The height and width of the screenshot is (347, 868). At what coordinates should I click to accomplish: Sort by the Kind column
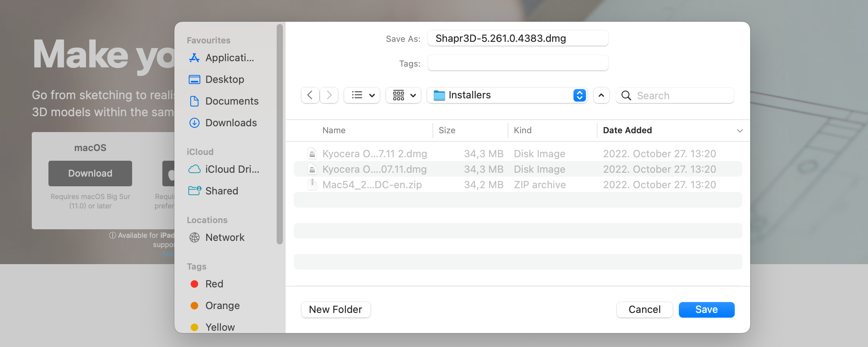523,131
